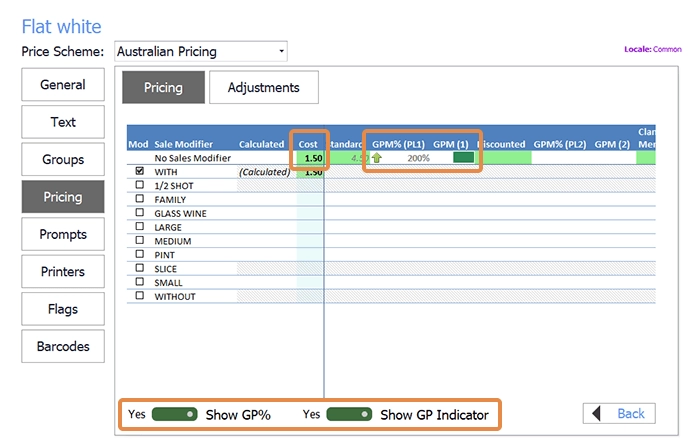Screen dimensions: 700x448
Task: Toggle the Show GP% switch
Action: click(x=175, y=415)
